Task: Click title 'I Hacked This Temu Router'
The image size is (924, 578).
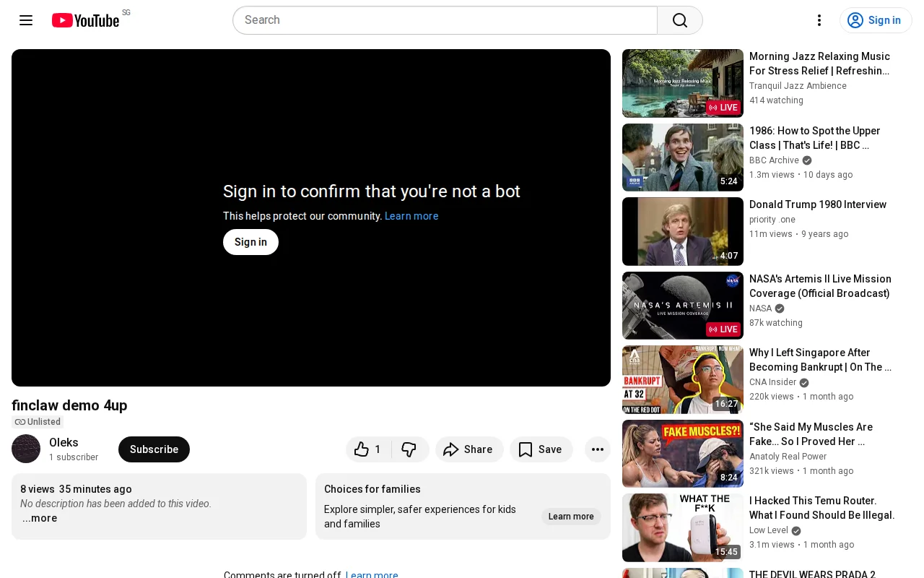Action: [x=822, y=508]
